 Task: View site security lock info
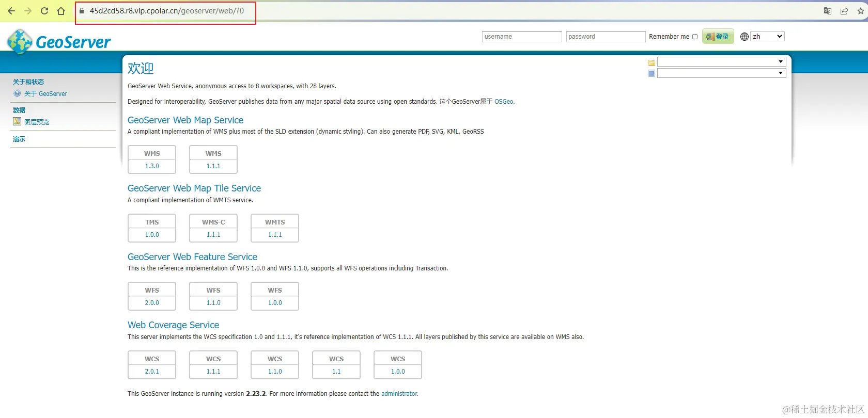click(x=82, y=11)
